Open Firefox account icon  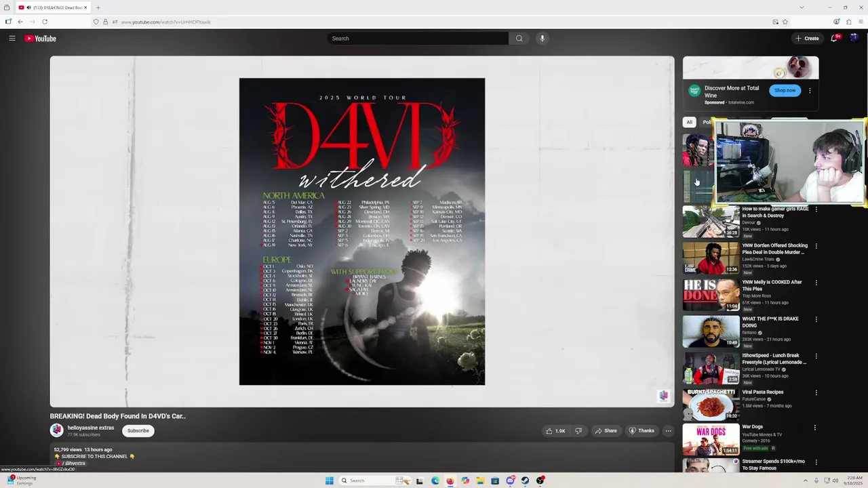click(x=837, y=22)
